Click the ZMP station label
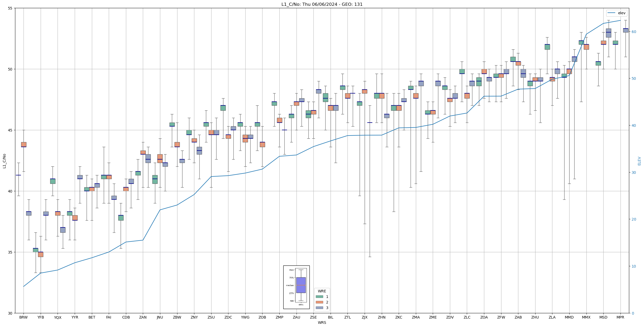Image resolution: width=644 pixels, height=327 pixels. point(279,317)
